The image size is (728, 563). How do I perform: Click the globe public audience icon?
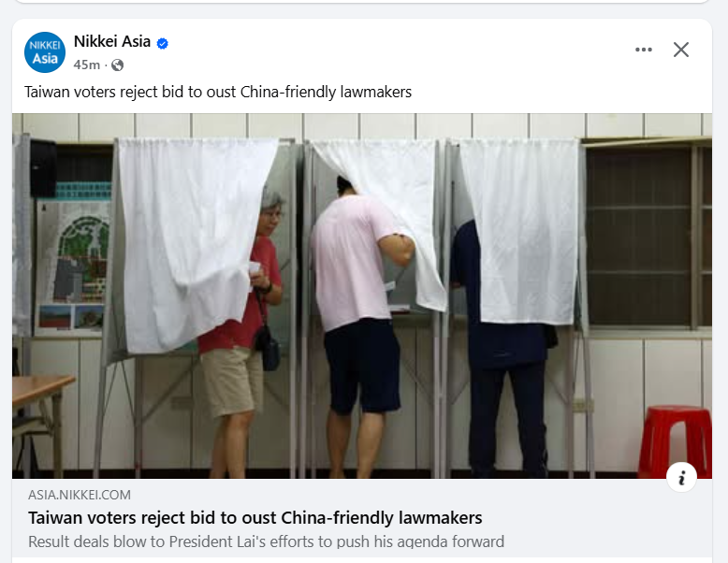click(x=118, y=65)
